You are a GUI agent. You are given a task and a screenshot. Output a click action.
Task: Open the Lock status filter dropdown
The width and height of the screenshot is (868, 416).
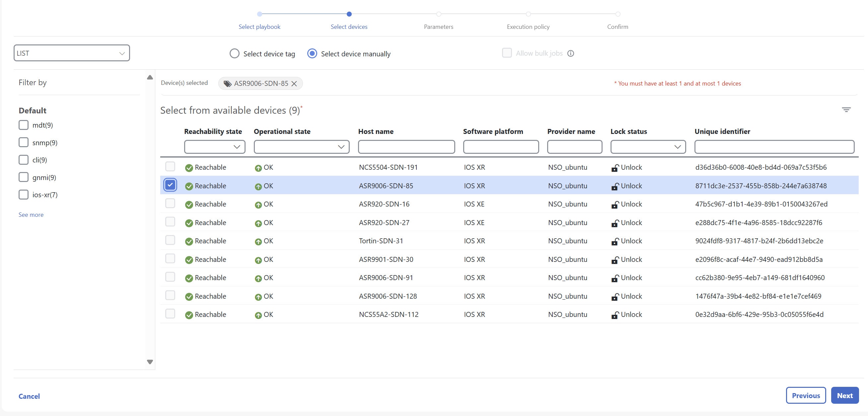pyautogui.click(x=648, y=147)
